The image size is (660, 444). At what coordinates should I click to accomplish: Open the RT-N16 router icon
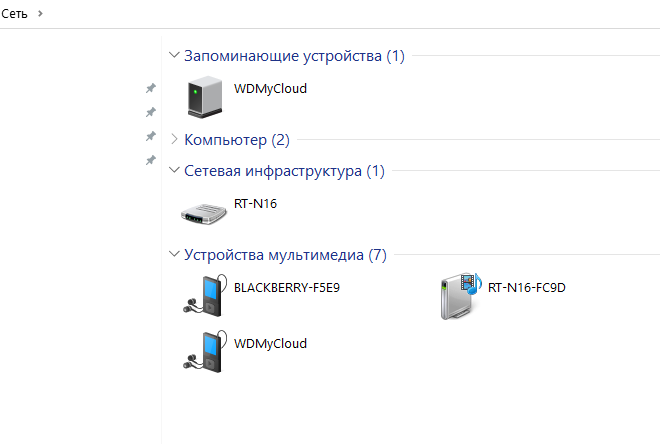point(204,214)
